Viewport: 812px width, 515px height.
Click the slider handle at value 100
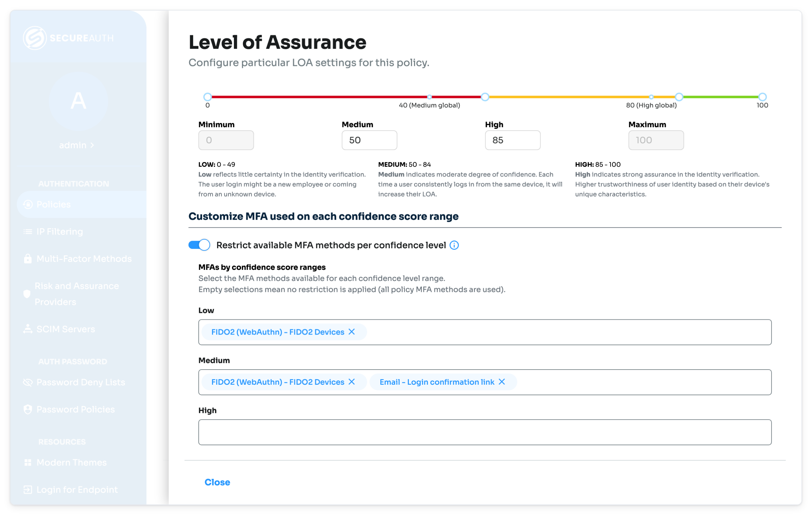coord(762,97)
